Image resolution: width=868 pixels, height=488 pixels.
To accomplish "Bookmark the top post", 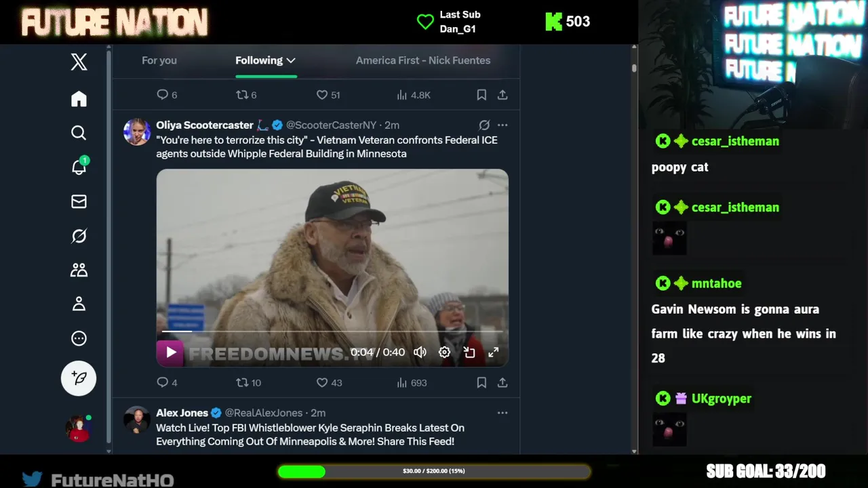I will [x=481, y=95].
